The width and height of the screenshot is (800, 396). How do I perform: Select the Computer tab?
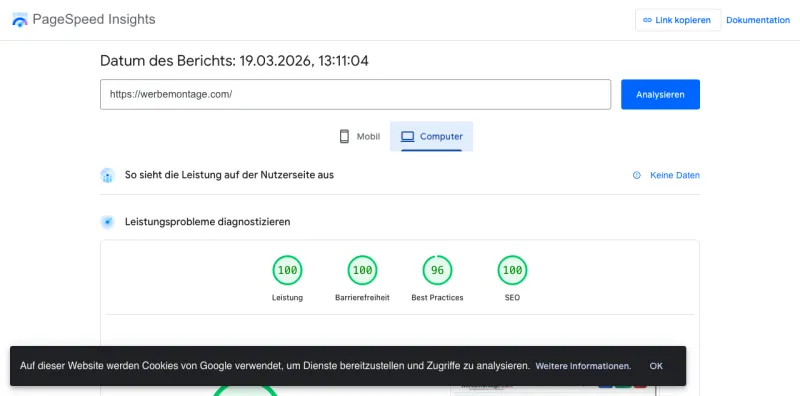431,136
